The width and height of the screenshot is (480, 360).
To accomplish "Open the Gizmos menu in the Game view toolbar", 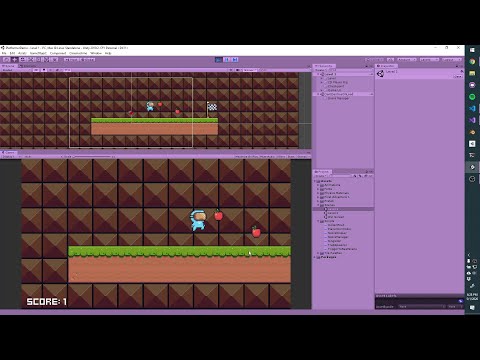I will click(303, 156).
